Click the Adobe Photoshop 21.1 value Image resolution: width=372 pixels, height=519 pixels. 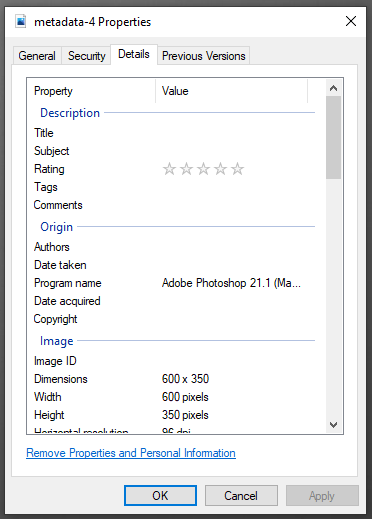(x=231, y=283)
